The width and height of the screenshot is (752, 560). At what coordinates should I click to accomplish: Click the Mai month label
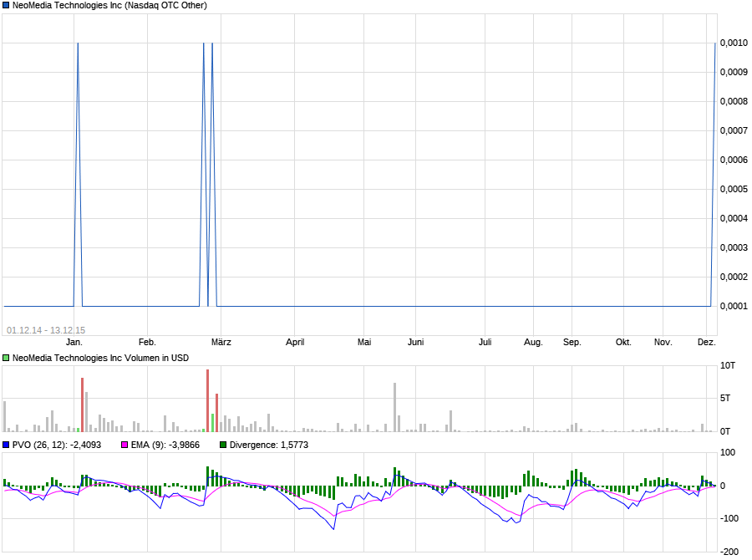pyautogui.click(x=364, y=342)
